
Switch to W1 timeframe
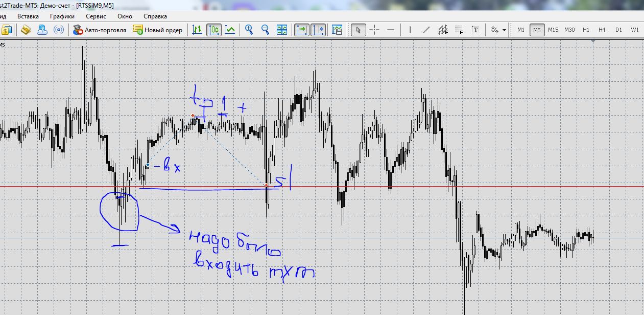click(x=635, y=30)
